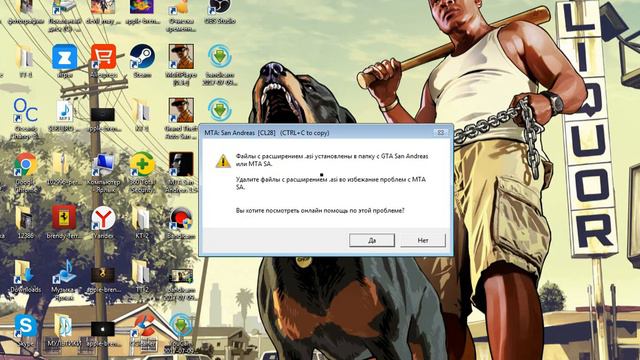This screenshot has width=640, height=360.
Task: Open the OBS Studio shortcut
Action: (220, 6)
